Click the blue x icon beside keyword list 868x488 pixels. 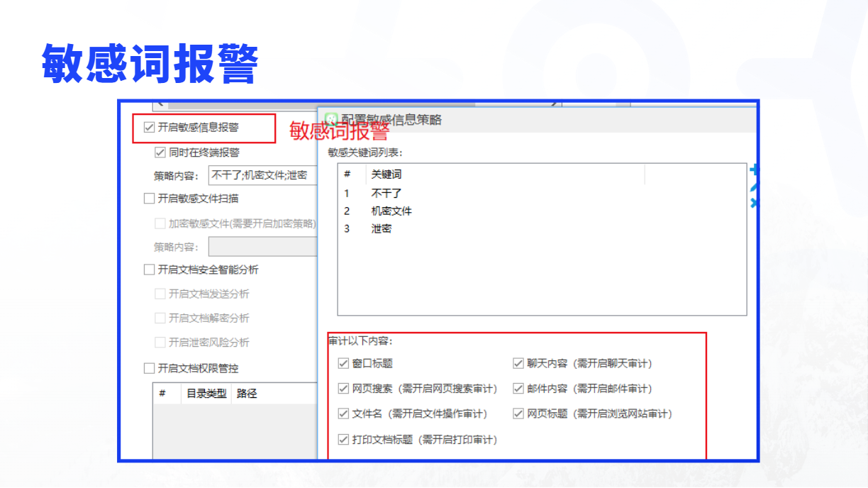coord(755,203)
